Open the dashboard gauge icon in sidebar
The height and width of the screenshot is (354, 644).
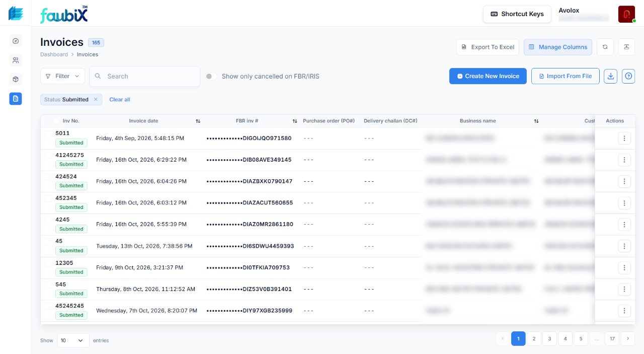coord(16,41)
